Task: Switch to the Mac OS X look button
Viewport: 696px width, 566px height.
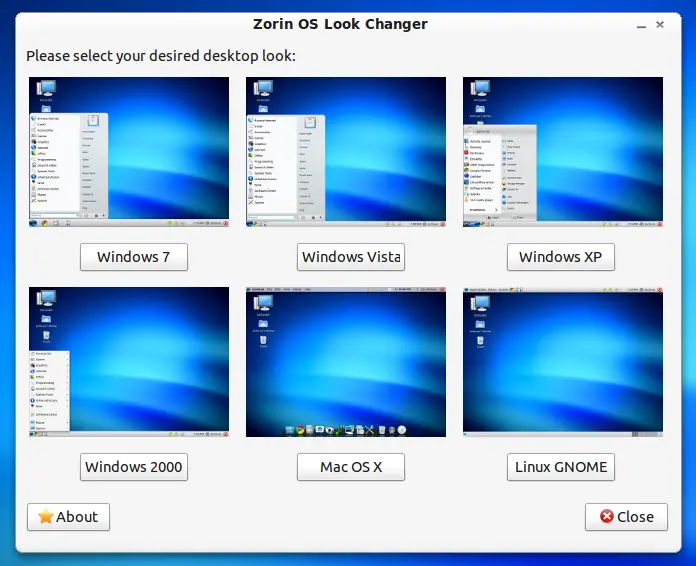Action: tap(351, 467)
